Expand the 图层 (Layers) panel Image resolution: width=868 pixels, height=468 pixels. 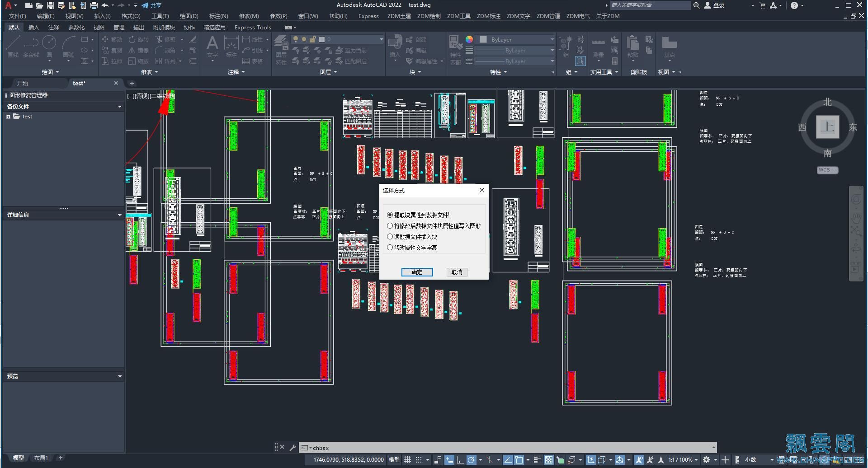tap(329, 72)
